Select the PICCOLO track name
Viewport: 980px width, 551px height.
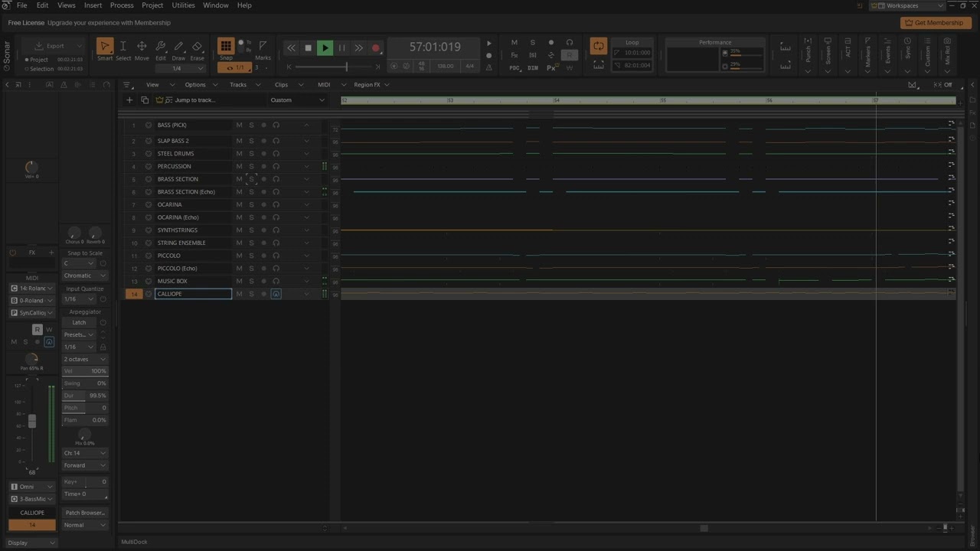[169, 256]
